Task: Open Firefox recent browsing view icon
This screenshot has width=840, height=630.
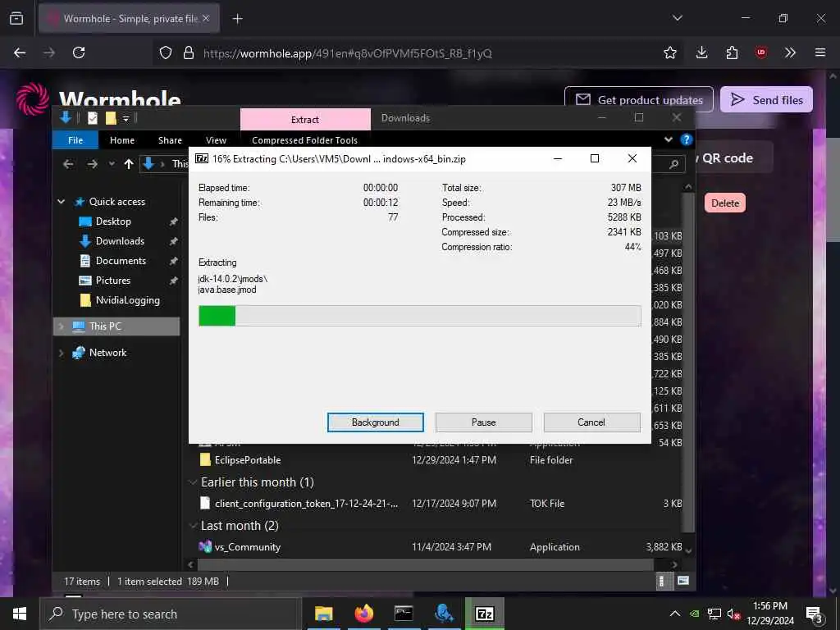Action: point(16,18)
